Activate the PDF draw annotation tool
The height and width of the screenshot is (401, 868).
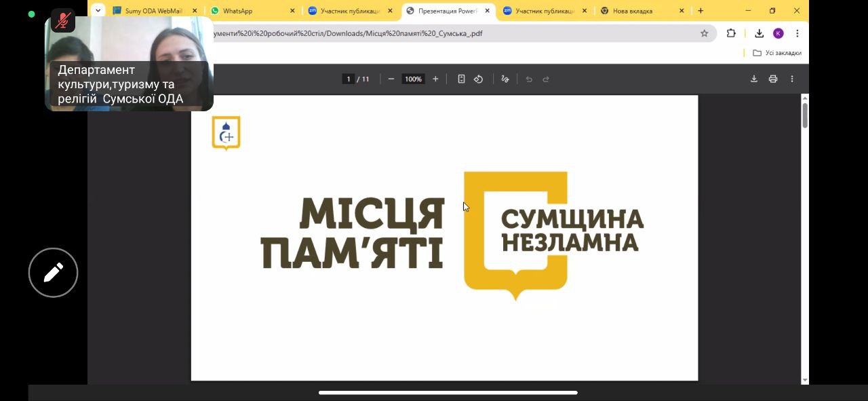tap(505, 79)
